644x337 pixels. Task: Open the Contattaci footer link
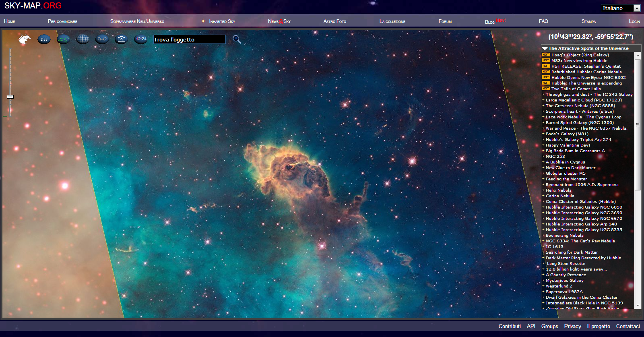pos(628,326)
